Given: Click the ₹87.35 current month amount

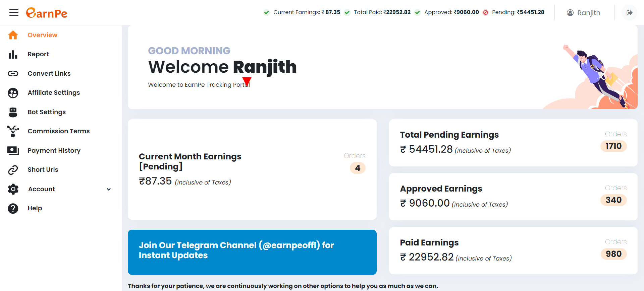Looking at the screenshot, I should click(155, 181).
